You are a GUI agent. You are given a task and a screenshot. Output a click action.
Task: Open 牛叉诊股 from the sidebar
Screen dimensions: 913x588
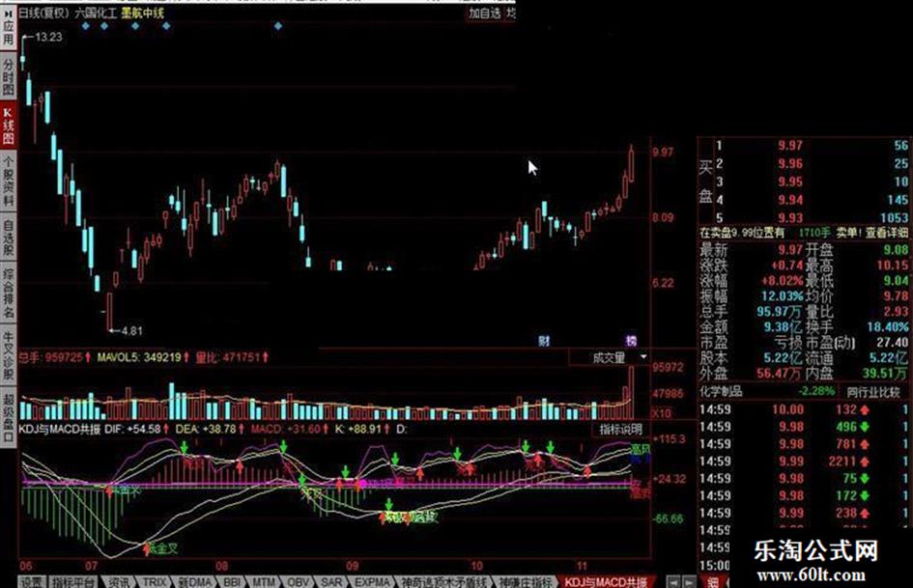point(8,355)
